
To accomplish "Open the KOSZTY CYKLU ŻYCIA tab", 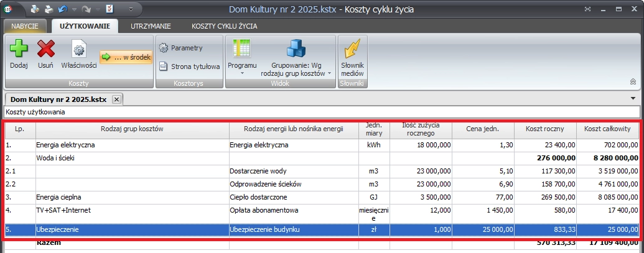I will tap(225, 26).
